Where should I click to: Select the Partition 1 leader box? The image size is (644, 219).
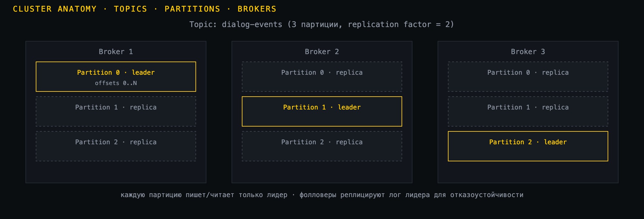point(322,111)
